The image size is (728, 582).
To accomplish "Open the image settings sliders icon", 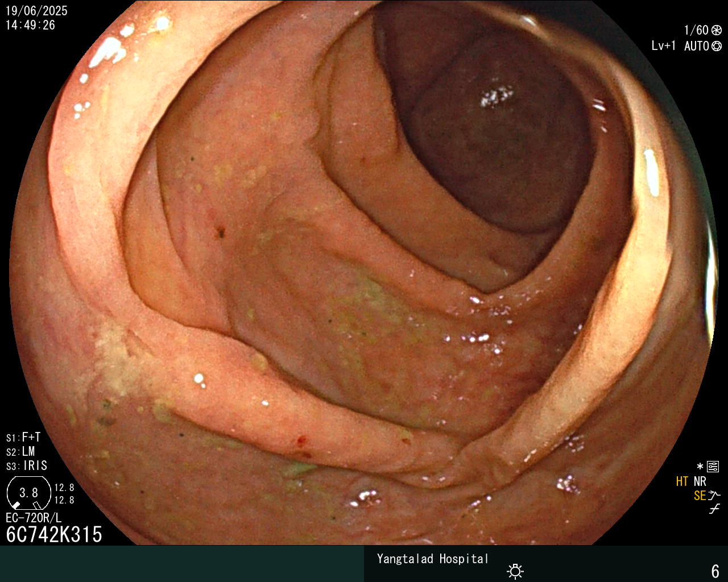I will tap(713, 467).
